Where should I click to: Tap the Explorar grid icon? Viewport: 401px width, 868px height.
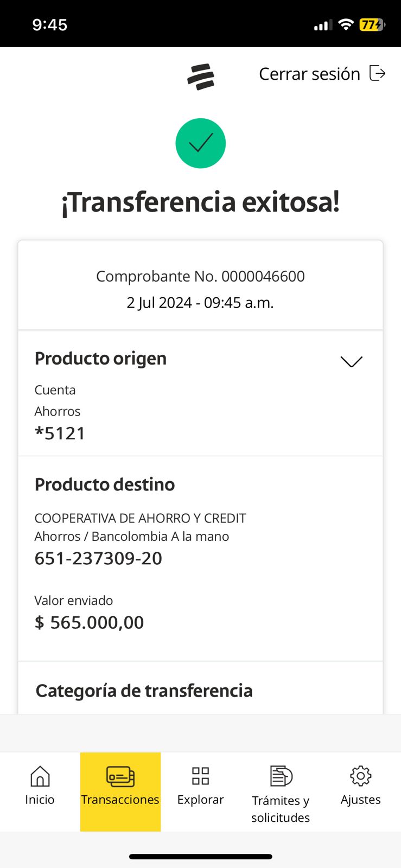(200, 776)
